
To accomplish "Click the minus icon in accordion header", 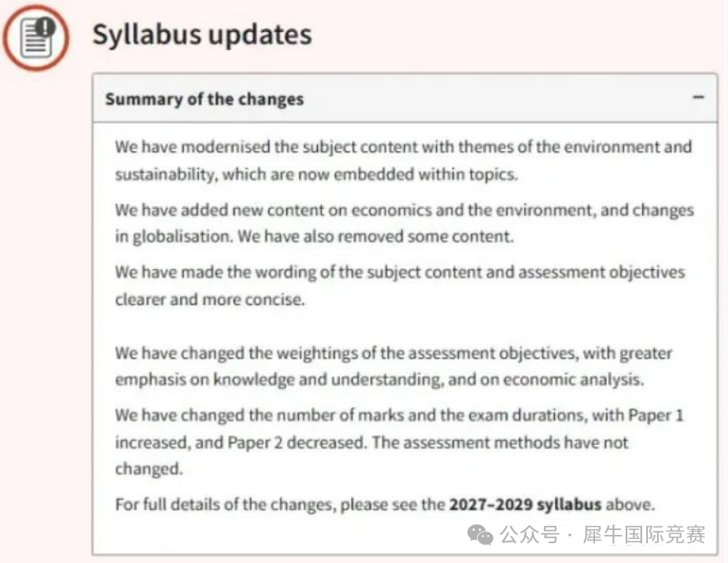I will click(x=698, y=97).
